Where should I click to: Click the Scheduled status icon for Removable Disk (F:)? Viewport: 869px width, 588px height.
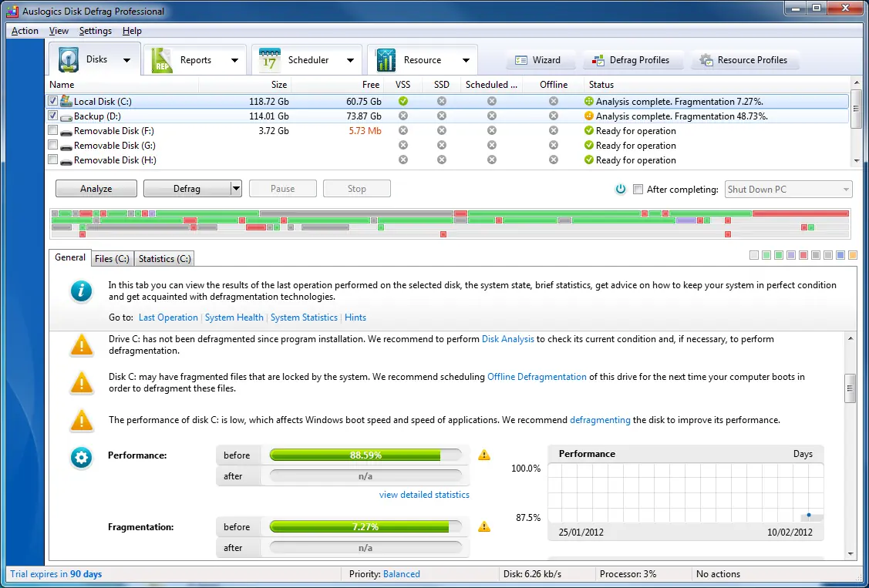point(492,131)
